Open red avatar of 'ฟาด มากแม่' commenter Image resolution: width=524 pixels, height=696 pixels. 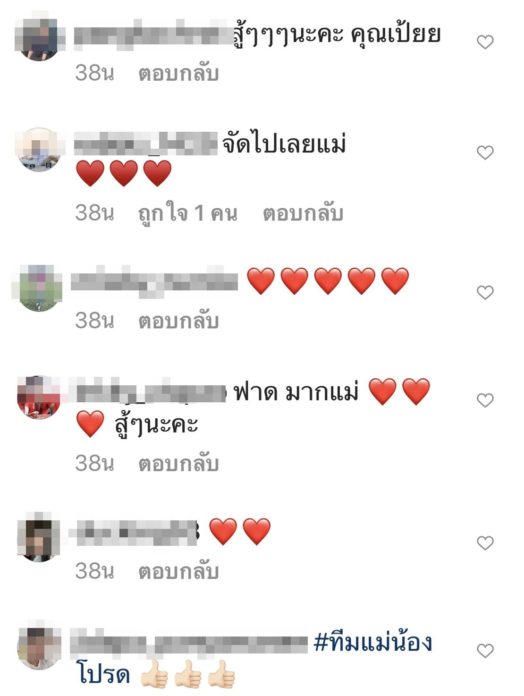(x=38, y=397)
